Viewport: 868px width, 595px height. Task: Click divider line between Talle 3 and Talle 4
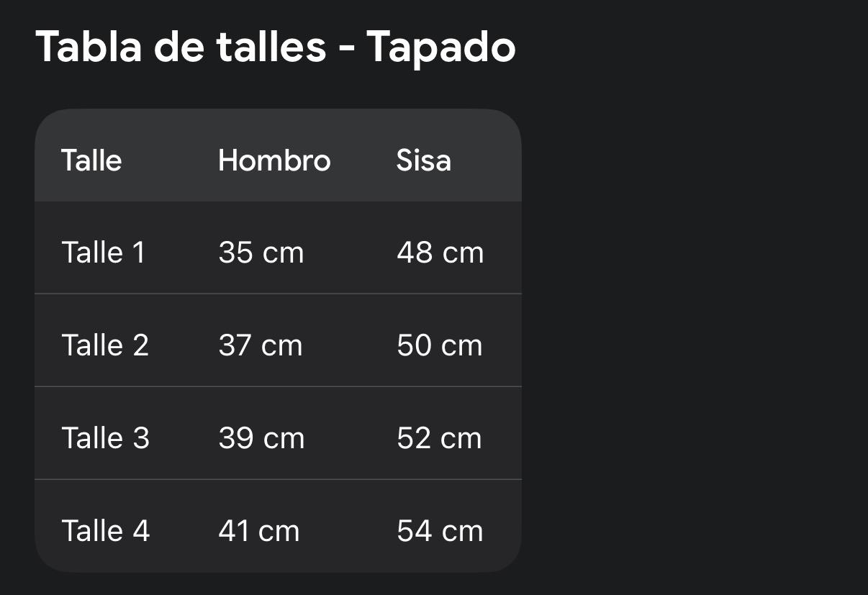pos(278,479)
